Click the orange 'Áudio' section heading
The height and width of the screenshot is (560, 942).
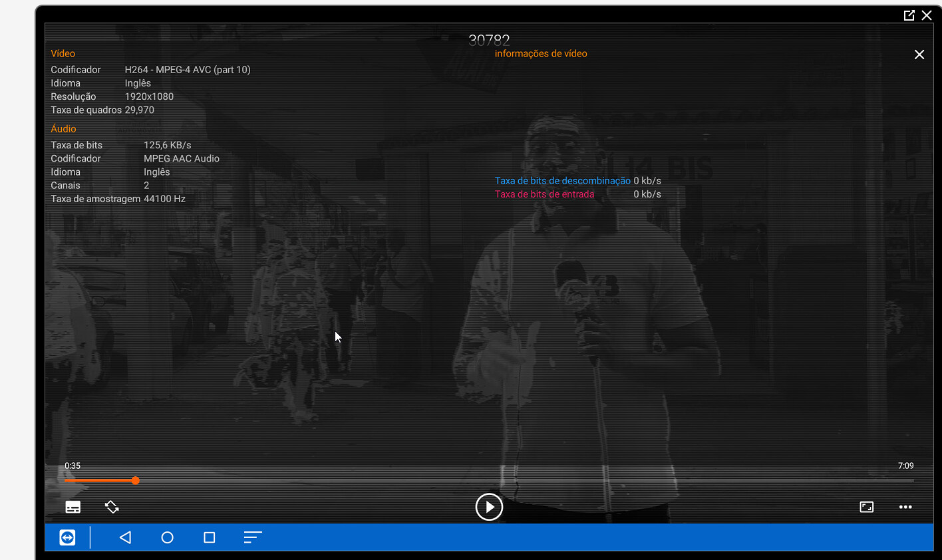[x=63, y=129]
